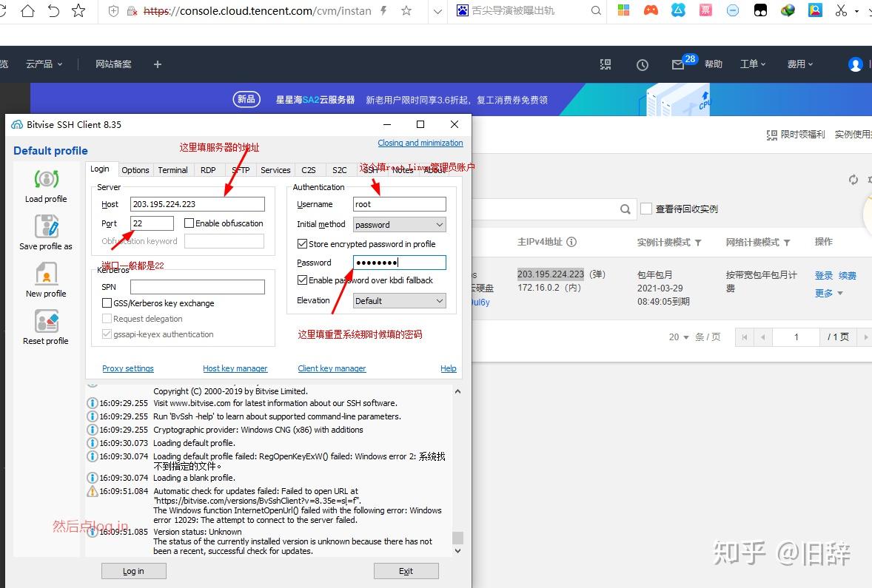Click the lightning speed icon in address bar
872x588 pixels.
click(383, 10)
